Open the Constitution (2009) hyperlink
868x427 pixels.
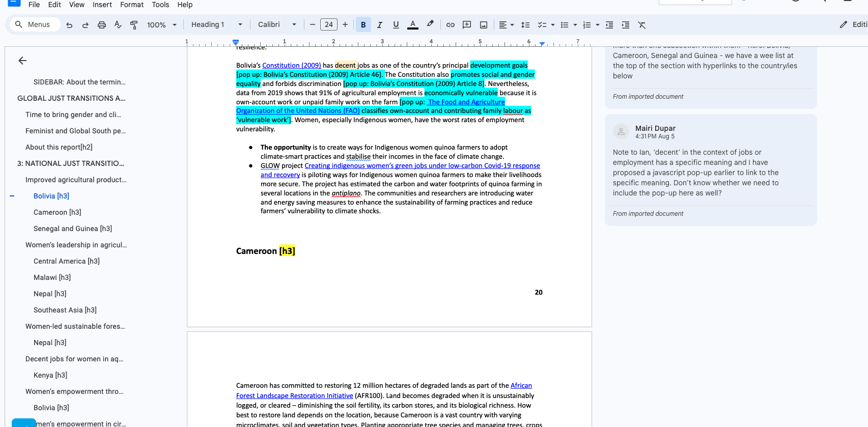tap(291, 66)
